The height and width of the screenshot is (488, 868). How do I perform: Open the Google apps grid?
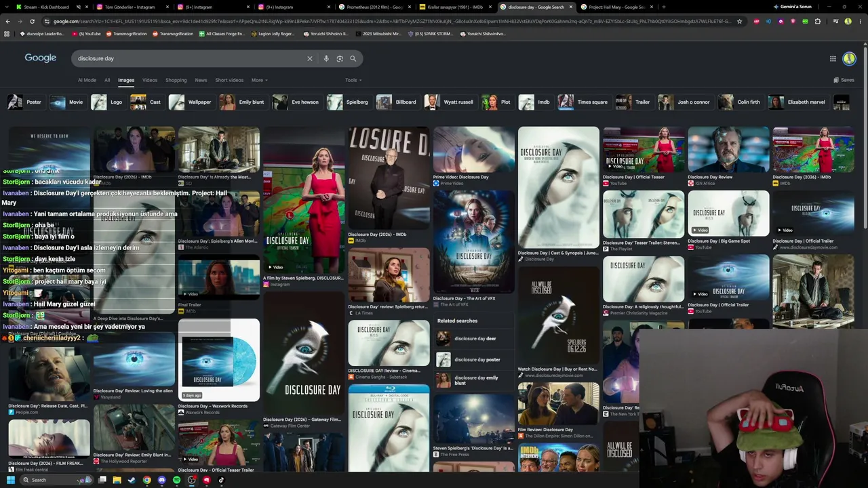(833, 58)
